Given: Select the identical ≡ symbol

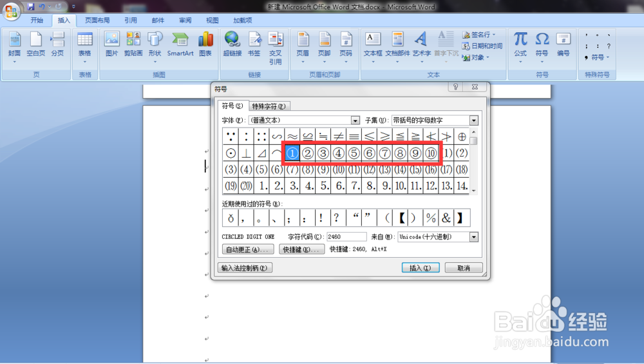Looking at the screenshot, I should [354, 136].
